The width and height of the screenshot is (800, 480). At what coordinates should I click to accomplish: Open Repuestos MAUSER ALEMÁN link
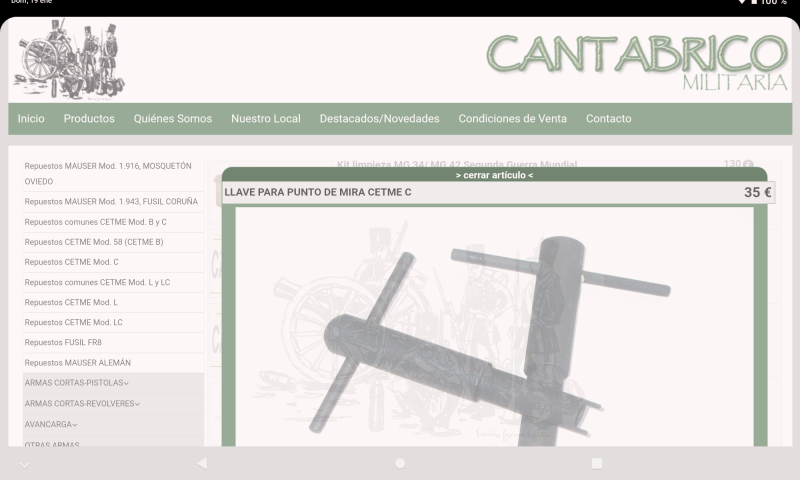click(x=77, y=363)
